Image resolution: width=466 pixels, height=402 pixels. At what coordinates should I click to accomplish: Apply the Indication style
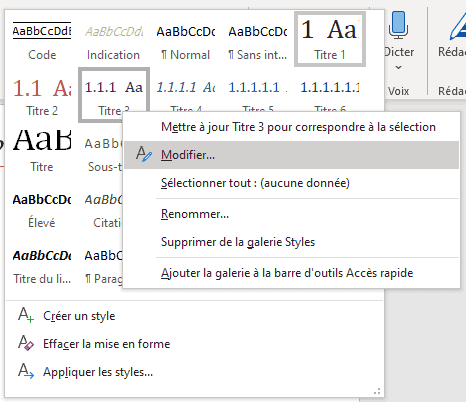click(x=113, y=39)
